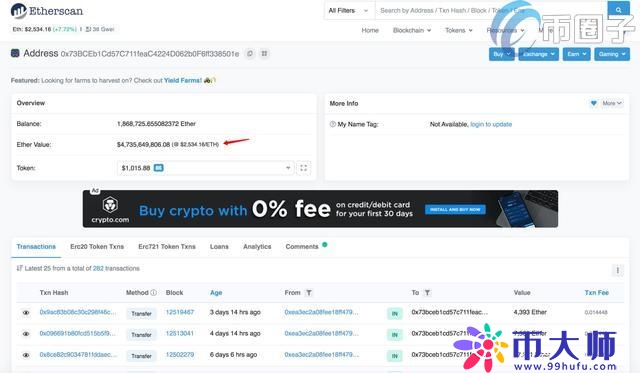Click the Method info help icon
Screen dimensions: 640x373
[x=153, y=293]
